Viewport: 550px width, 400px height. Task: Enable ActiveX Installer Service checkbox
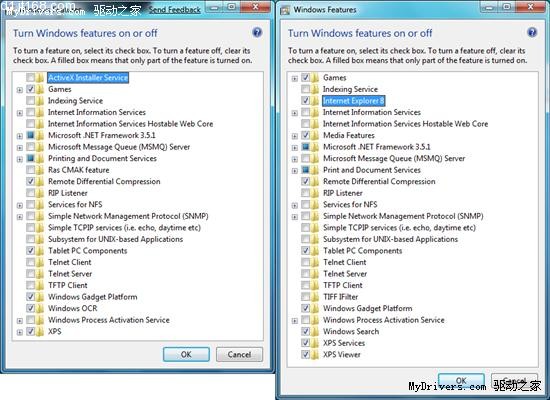(x=31, y=77)
